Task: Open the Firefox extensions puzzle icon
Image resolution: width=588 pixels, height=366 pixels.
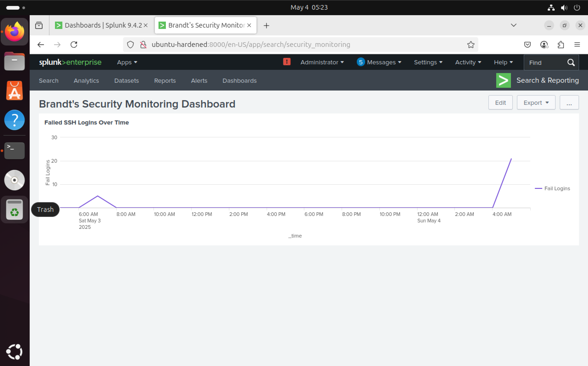Action: click(x=561, y=45)
